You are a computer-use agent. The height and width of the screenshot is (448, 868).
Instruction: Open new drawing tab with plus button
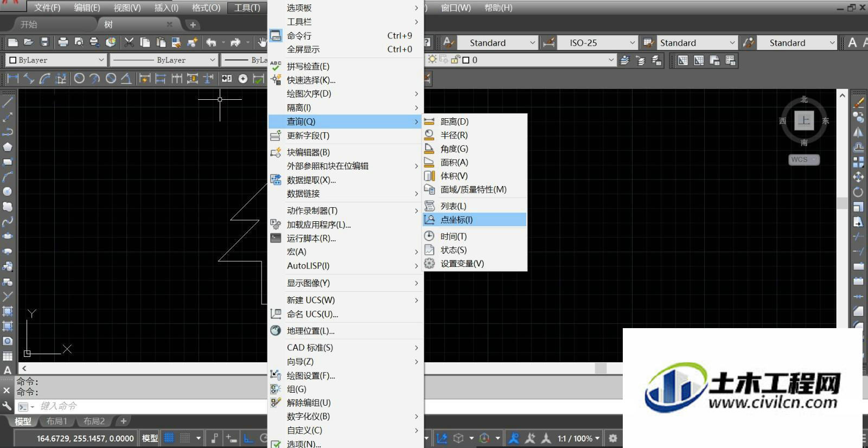193,24
